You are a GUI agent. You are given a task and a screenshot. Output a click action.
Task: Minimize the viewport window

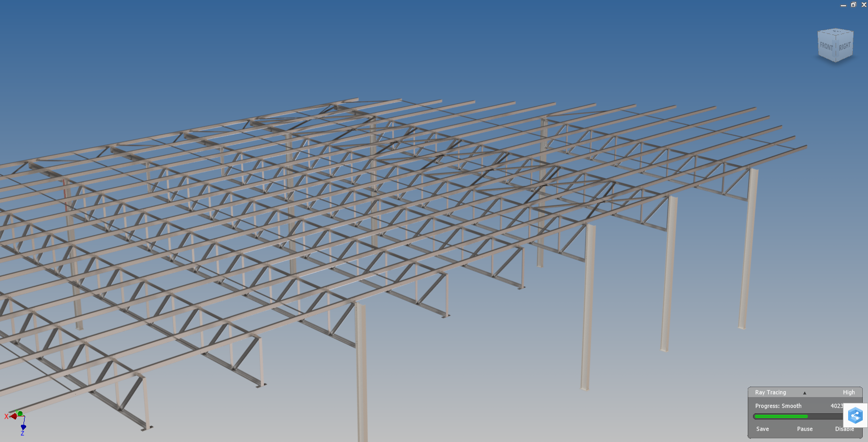843,5
